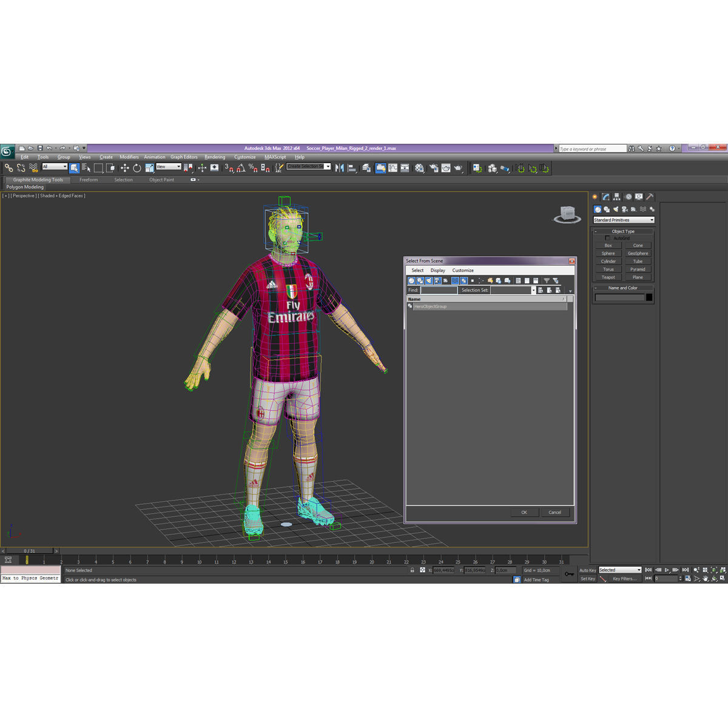This screenshot has height=728, width=728.
Task: Toggle Display Geometry filter in Select From Scene
Action: 411,281
